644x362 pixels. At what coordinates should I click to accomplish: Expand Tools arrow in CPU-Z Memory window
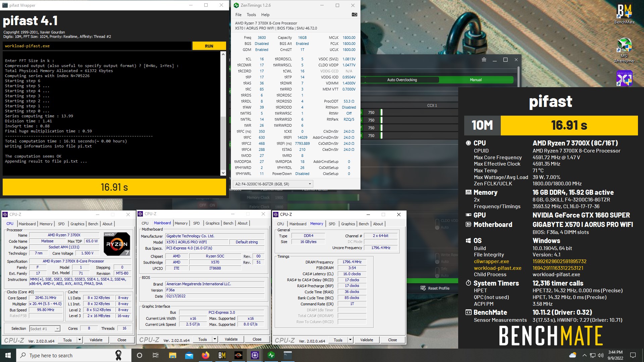click(350, 340)
